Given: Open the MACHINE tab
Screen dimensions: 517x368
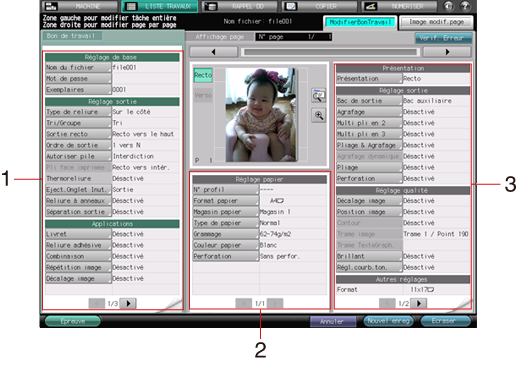Looking at the screenshot, I should (79, 6).
